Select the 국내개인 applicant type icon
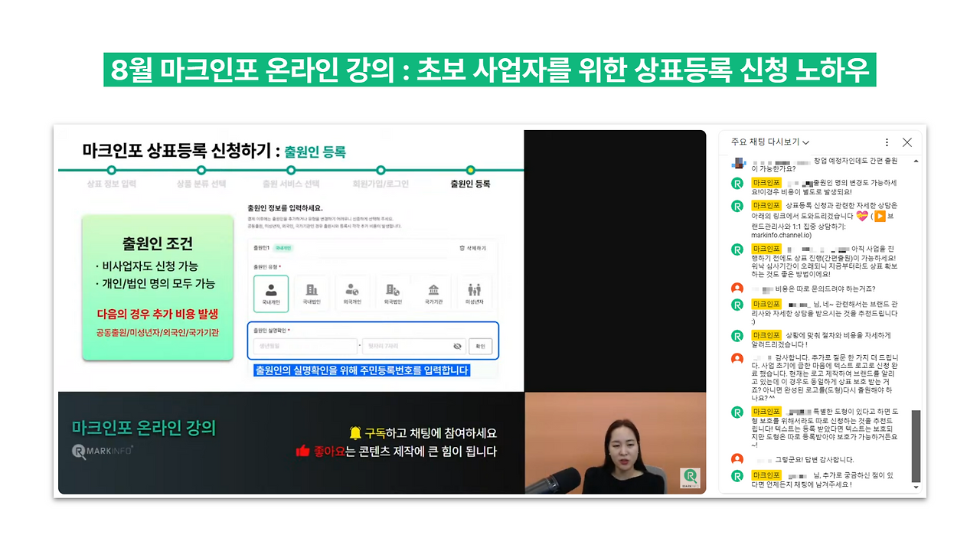Viewport: 980px width, 551px height. 271,294
